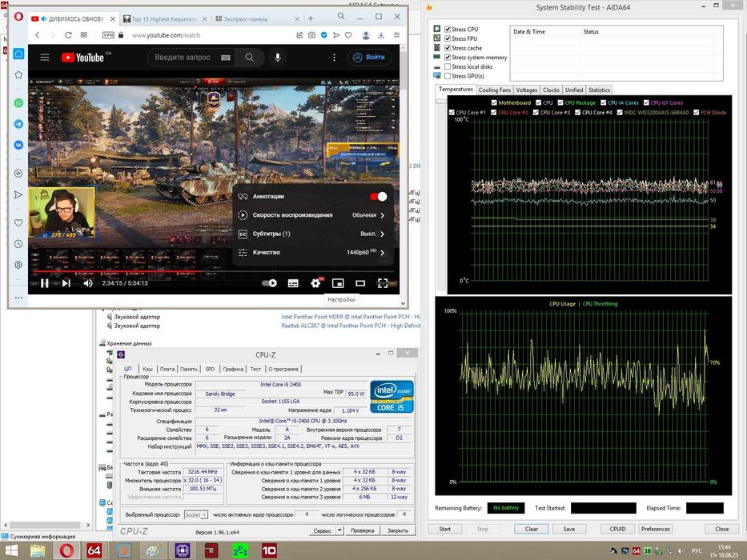Launch Opera from the Windows taskbar

(x=66, y=550)
